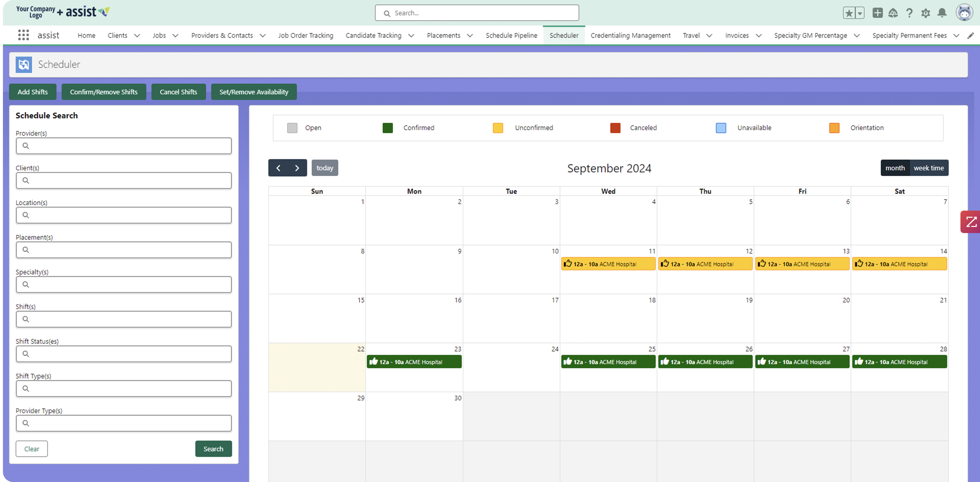Click the Provider(s) search field
This screenshot has height=482, width=980.
click(124, 145)
